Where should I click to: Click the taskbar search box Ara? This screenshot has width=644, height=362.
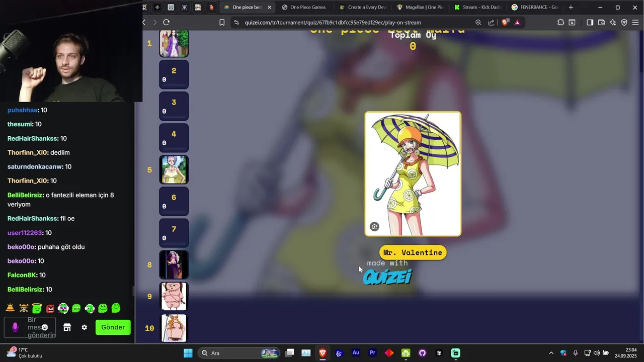(239, 353)
